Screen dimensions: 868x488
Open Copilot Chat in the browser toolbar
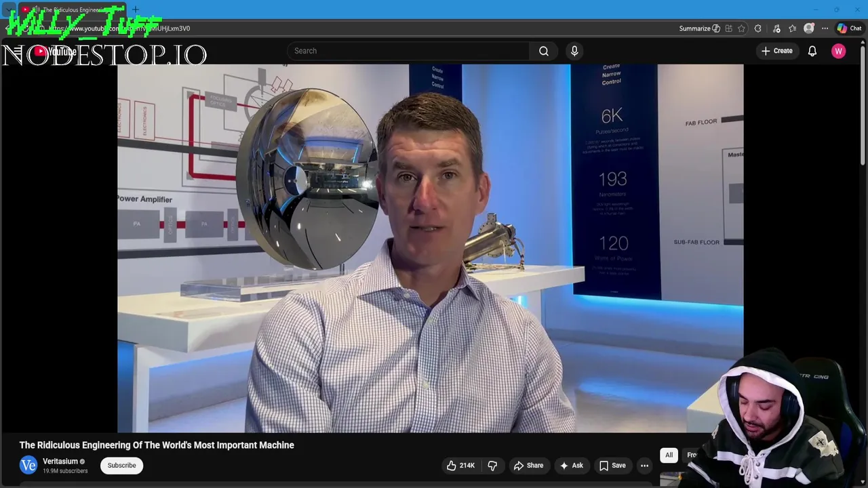tap(849, 28)
